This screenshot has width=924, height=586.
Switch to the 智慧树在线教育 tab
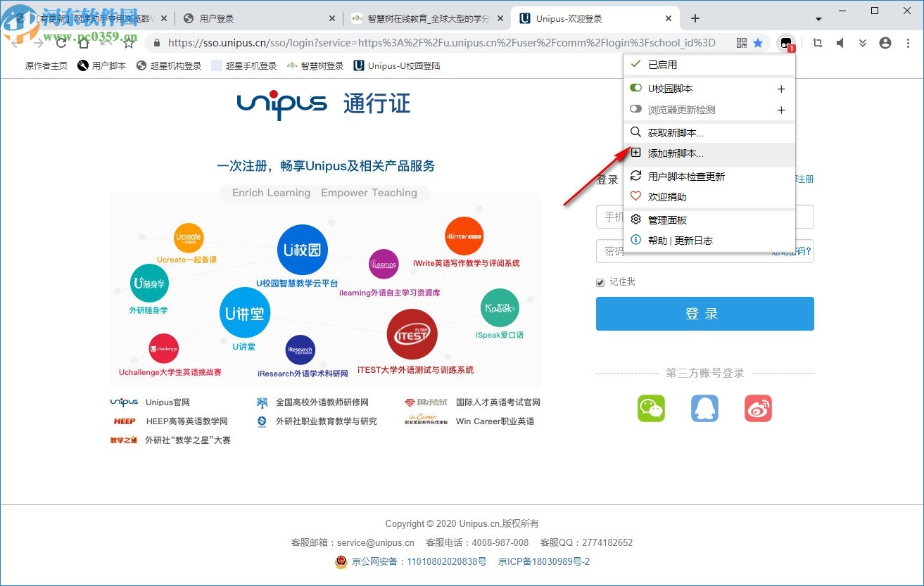415,18
